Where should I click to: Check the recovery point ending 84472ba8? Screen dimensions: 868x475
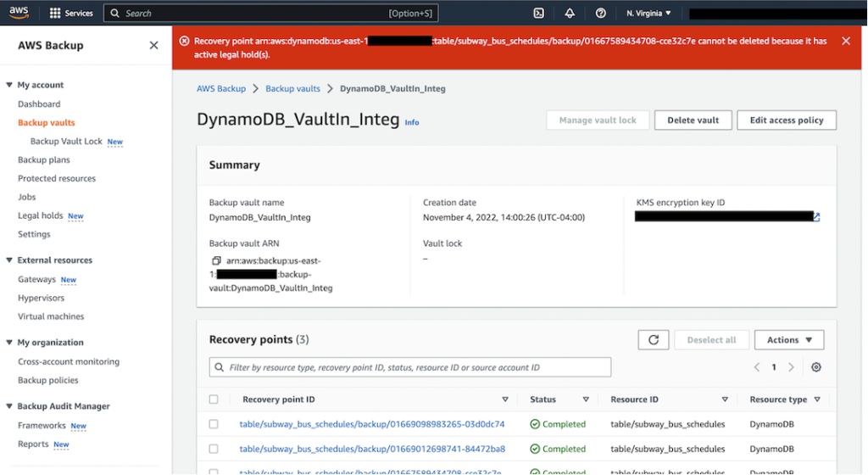click(x=214, y=449)
